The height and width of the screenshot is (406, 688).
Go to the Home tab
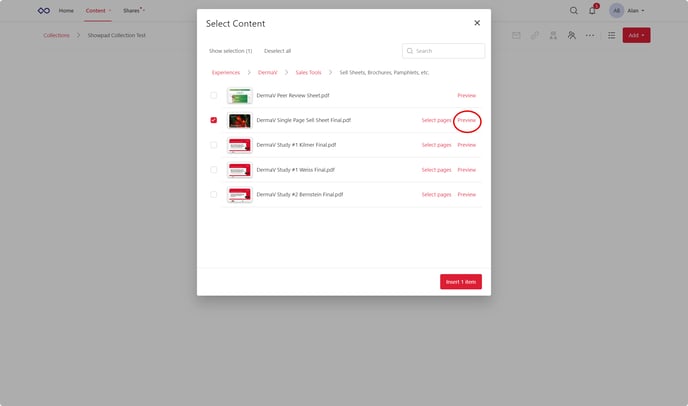[x=66, y=10]
